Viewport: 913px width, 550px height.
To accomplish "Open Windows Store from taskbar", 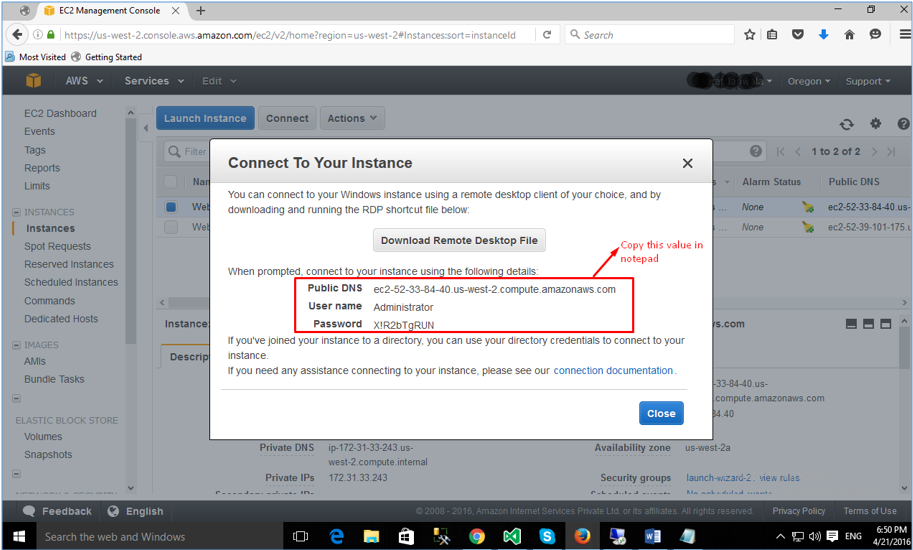I will pos(406,536).
